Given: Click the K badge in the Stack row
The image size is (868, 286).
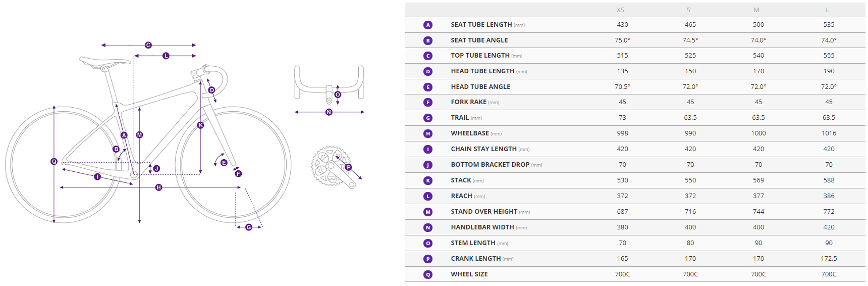Looking at the screenshot, I should pyautogui.click(x=428, y=180).
